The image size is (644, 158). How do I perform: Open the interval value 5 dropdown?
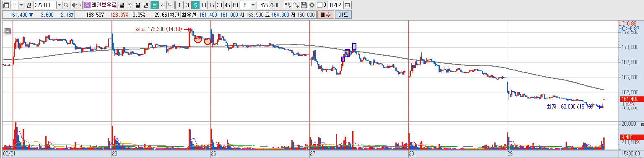coord(253,5)
